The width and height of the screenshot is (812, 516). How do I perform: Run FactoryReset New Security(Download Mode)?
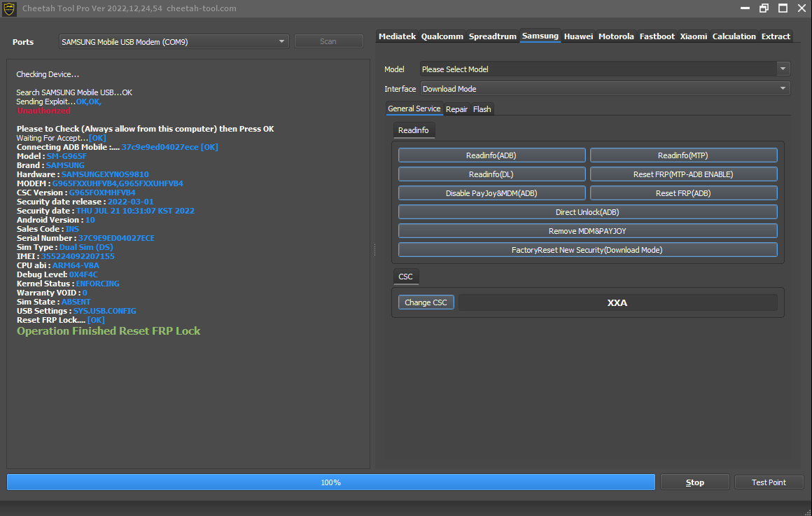(x=588, y=250)
